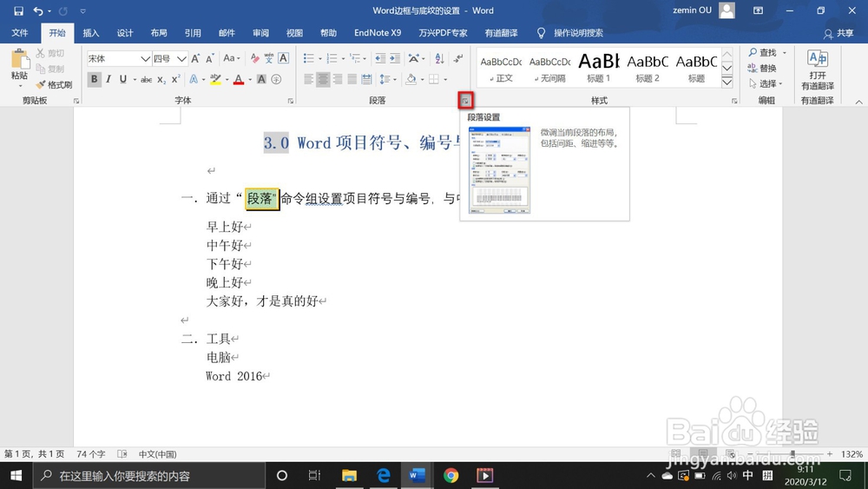Open Chrome from taskbar
The height and width of the screenshot is (489, 868).
(x=451, y=475)
